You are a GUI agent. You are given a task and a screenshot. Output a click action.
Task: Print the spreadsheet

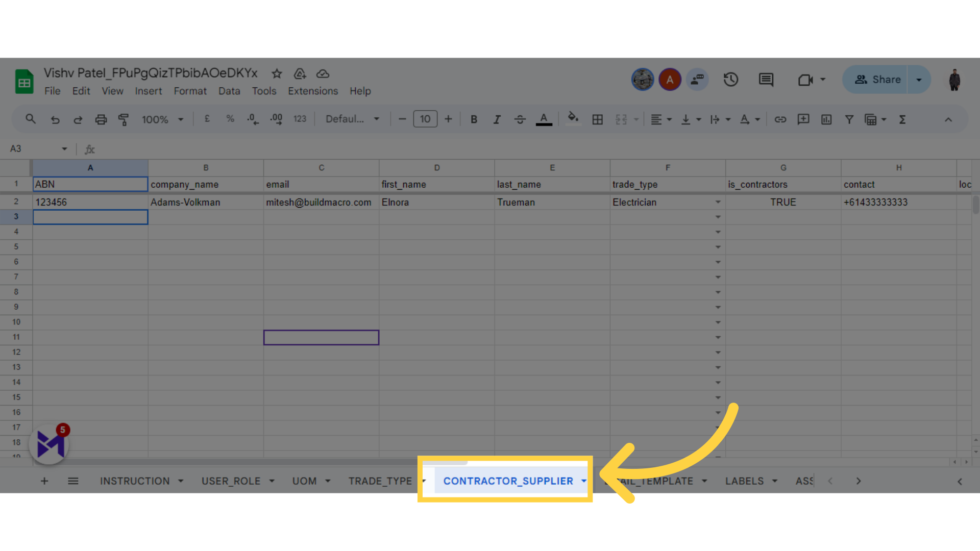pos(101,119)
